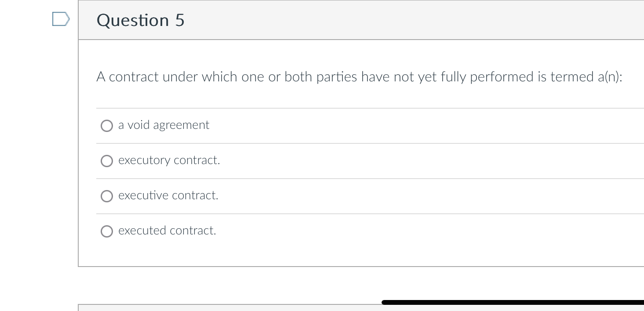
Task: Click the answer text 'executory contract.'
Action: pyautogui.click(x=169, y=160)
